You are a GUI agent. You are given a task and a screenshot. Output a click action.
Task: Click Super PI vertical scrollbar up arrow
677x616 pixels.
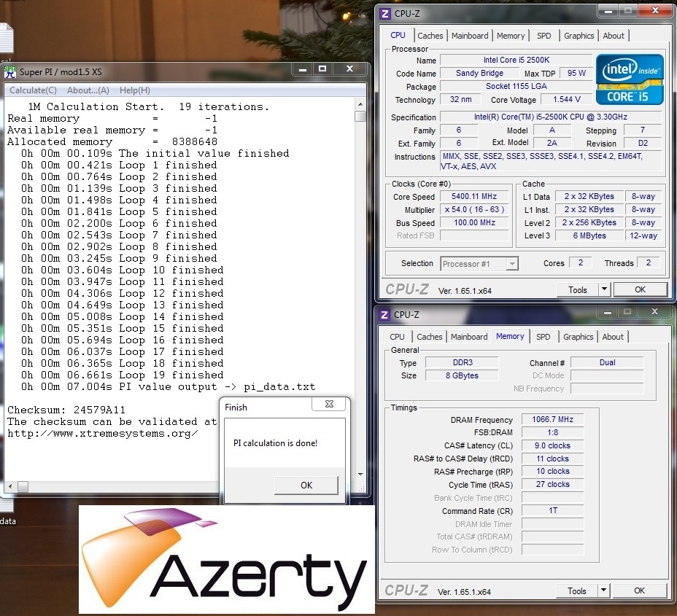coord(360,104)
